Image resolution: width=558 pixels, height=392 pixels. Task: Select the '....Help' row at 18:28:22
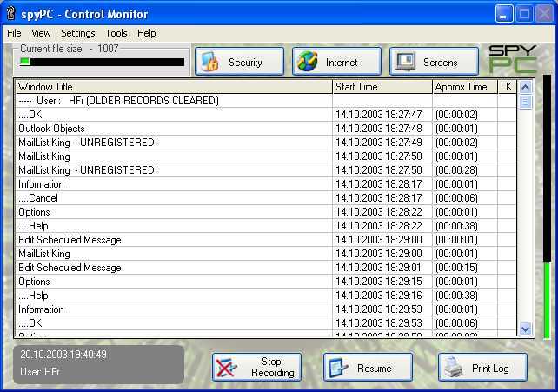tap(266, 226)
